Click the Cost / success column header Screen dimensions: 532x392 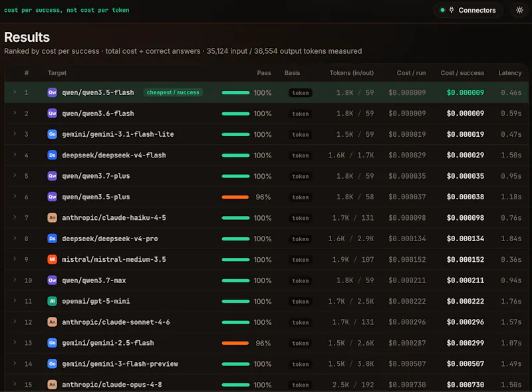point(462,73)
